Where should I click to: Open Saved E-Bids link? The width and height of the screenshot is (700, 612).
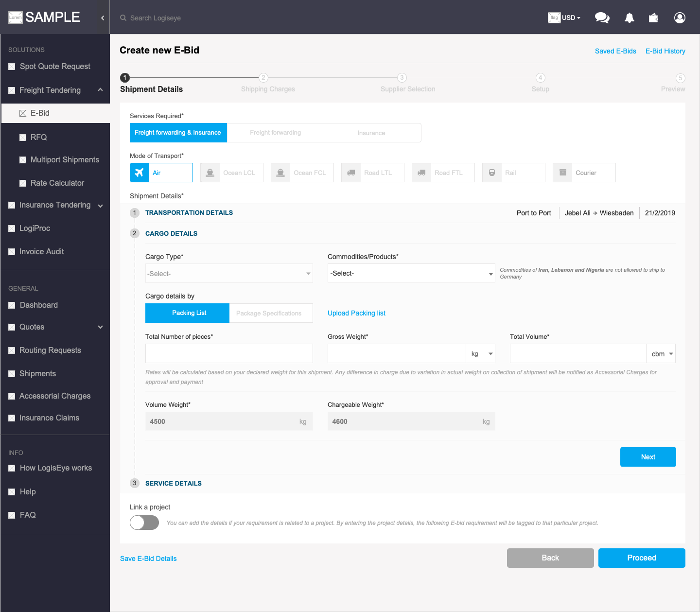[x=615, y=51]
